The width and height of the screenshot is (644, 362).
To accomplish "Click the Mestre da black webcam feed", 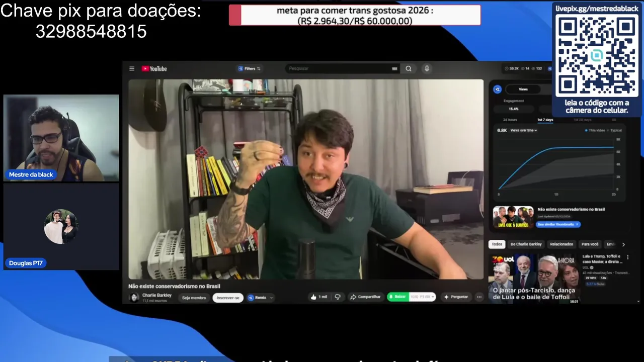I will [x=61, y=138].
